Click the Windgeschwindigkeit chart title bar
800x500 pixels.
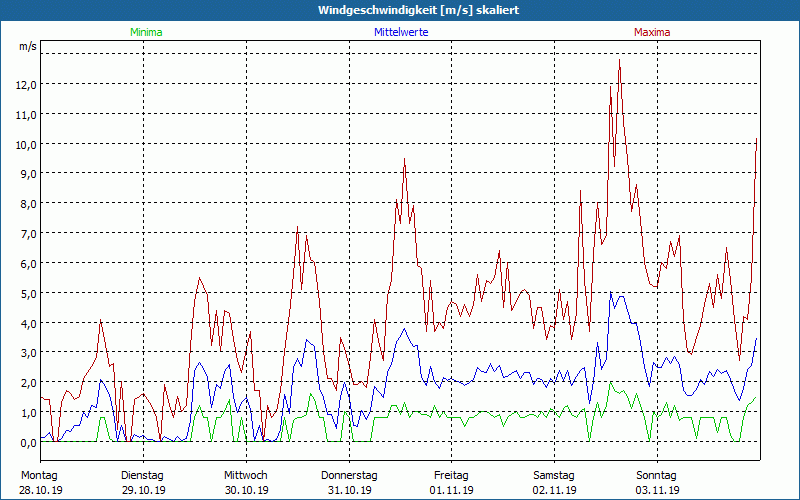[x=400, y=10]
